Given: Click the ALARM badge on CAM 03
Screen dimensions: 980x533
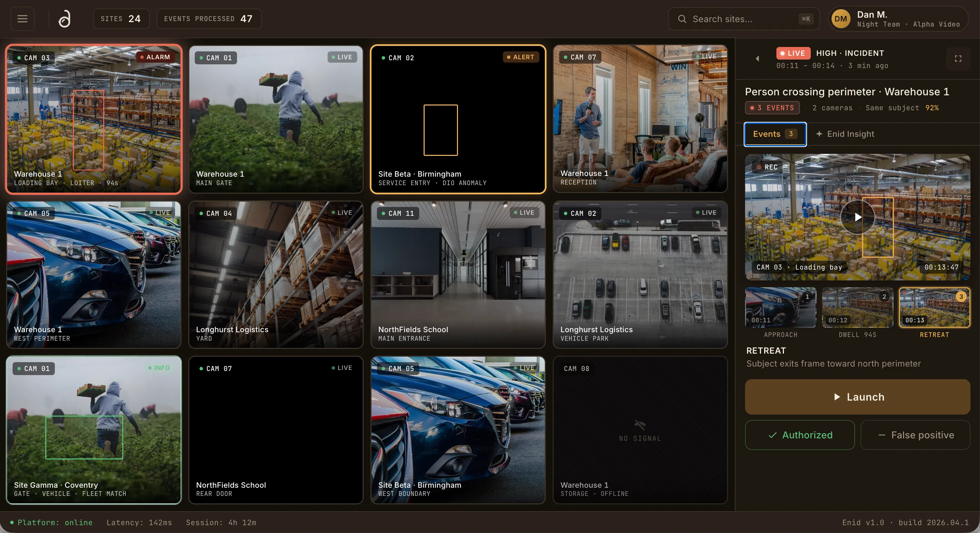Looking at the screenshot, I should [155, 57].
